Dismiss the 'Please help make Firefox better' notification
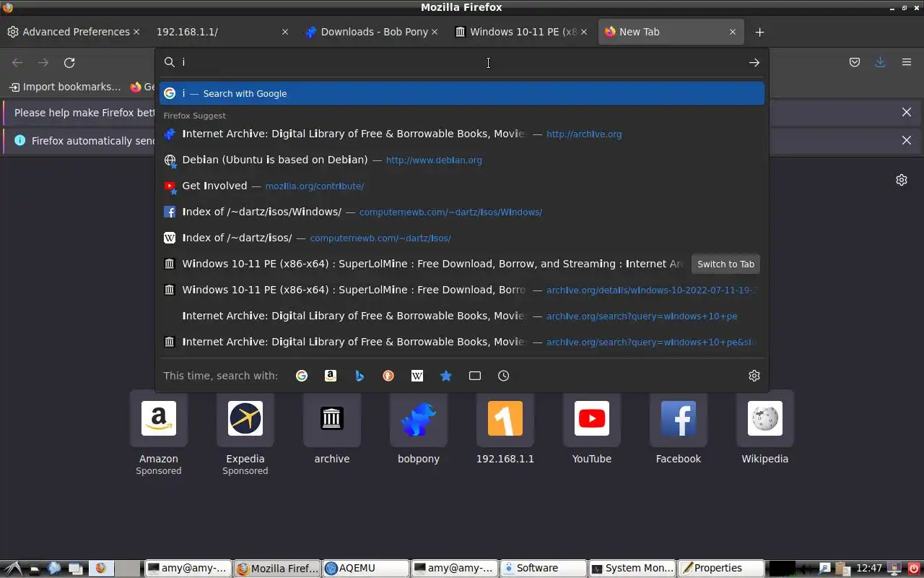Screen dimensions: 924x578 coord(907,113)
